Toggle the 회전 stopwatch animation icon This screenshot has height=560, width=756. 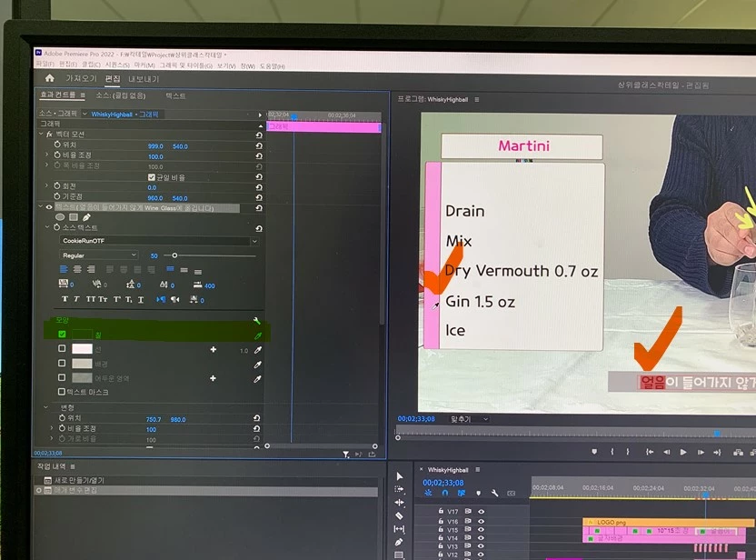click(57, 185)
